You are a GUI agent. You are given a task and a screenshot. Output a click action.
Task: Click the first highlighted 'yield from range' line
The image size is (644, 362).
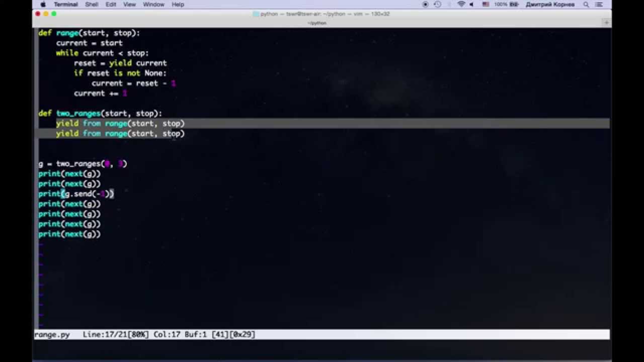[x=120, y=123]
